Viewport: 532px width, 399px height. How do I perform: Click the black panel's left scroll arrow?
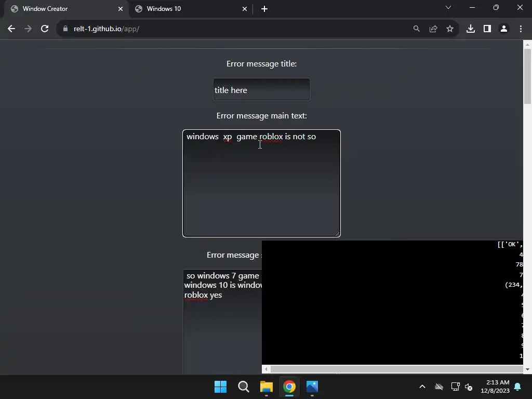(x=266, y=369)
